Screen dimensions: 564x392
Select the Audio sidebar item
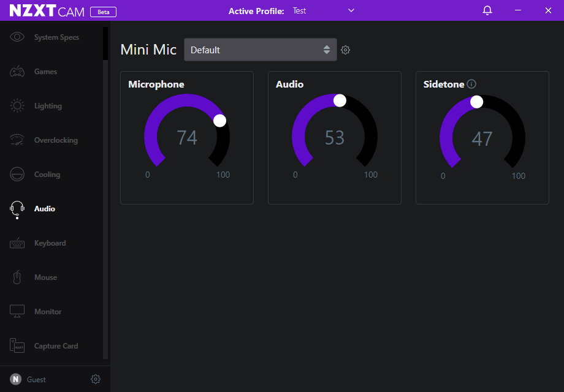44,209
